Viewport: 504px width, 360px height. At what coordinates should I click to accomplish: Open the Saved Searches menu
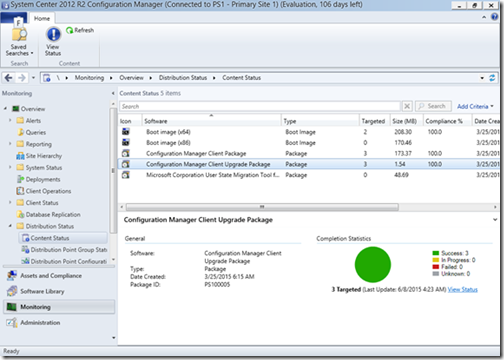[19, 42]
